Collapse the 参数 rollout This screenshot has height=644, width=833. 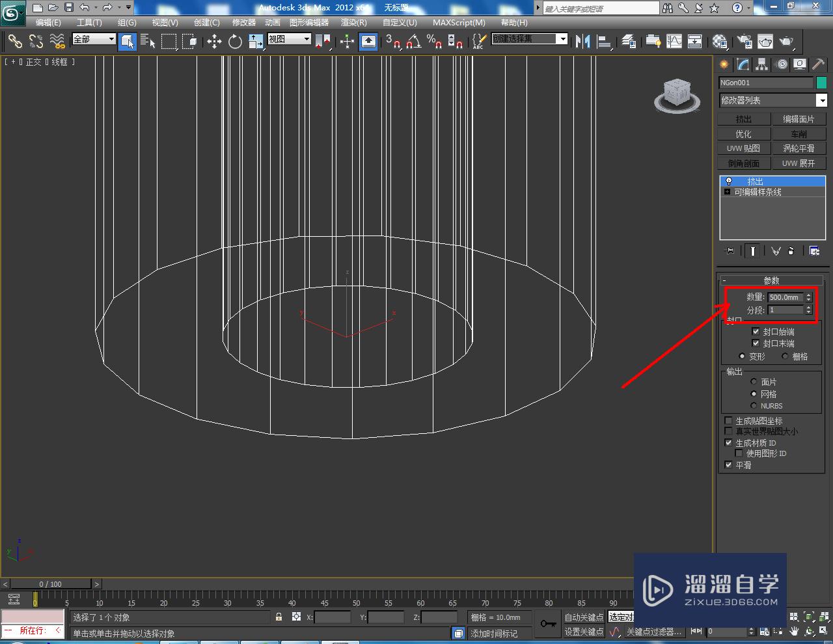(771, 280)
